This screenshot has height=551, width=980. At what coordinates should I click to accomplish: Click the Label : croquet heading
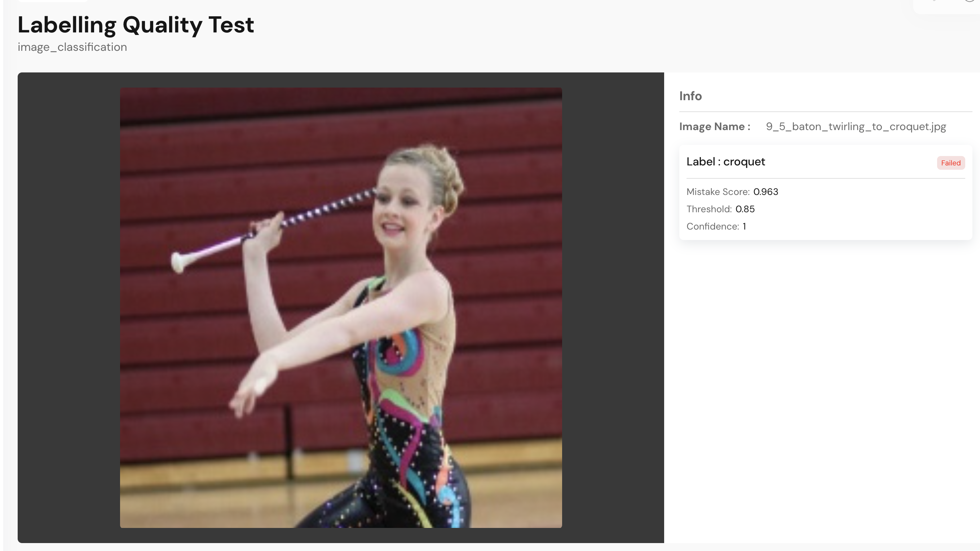click(725, 161)
